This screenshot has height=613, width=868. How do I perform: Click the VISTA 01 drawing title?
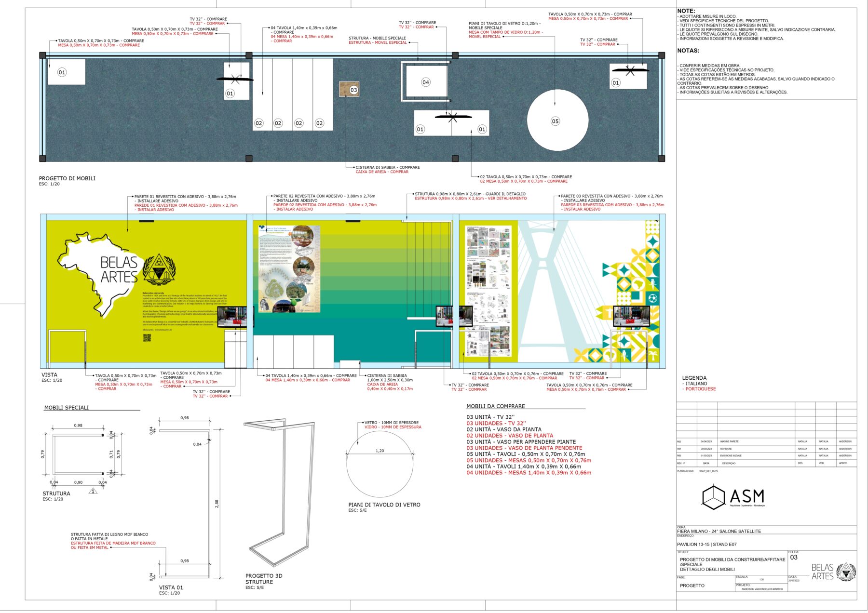[x=171, y=587]
